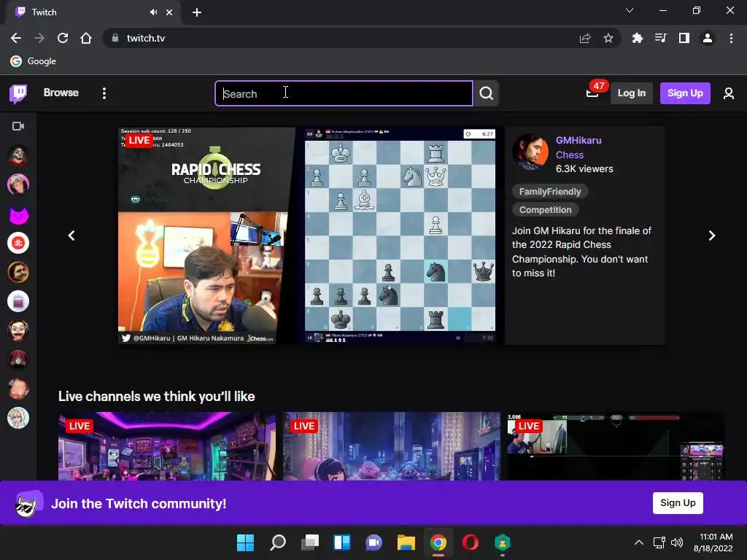Click the purple Sign Up button in header
747x560 pixels.
coord(685,93)
